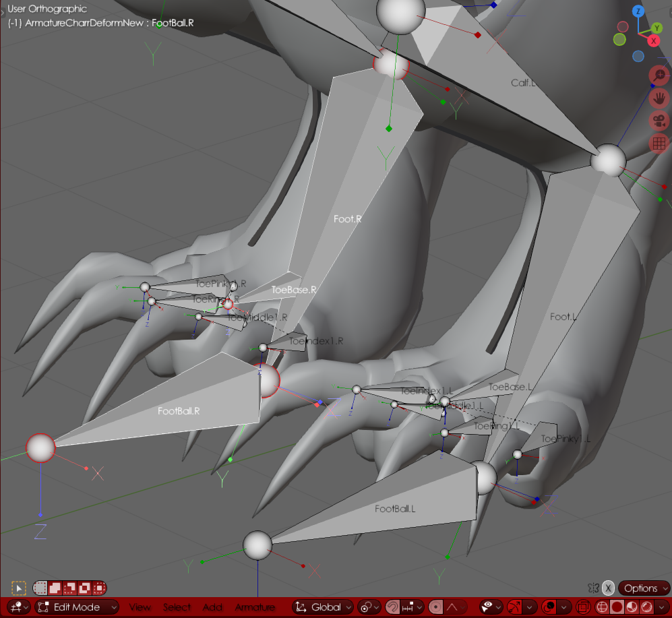The height and width of the screenshot is (618, 672).
Task: Select the FootBall.R bone label
Action: 179,411
